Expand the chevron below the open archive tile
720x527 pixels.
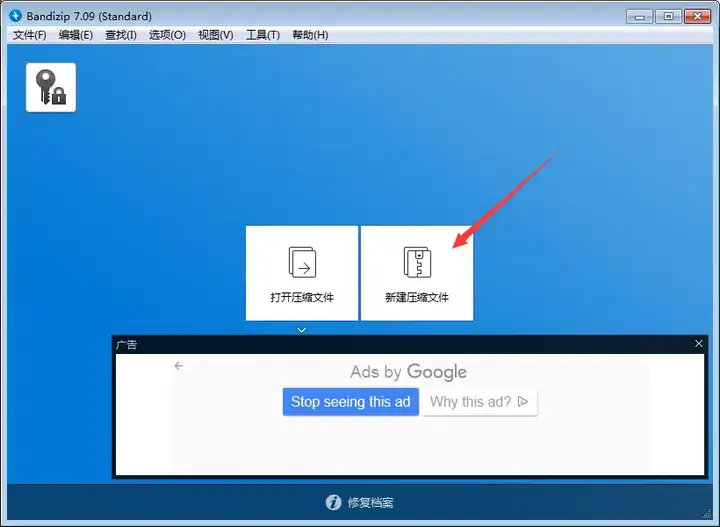coord(302,330)
